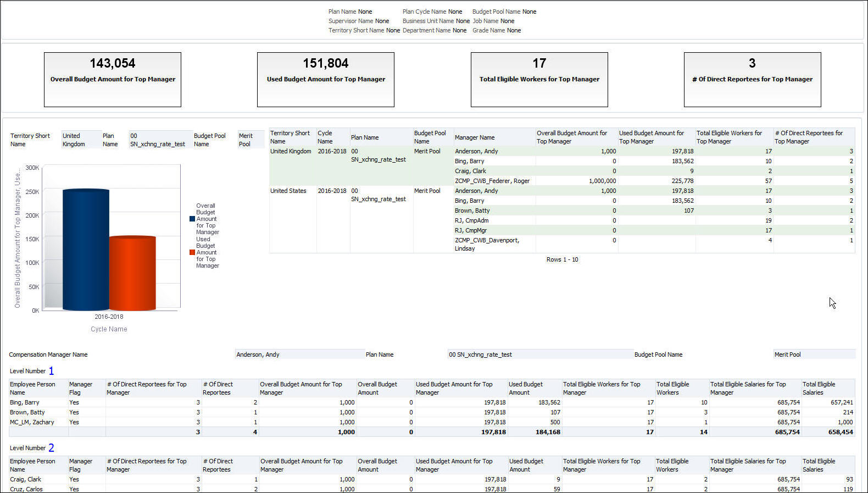The image size is (868, 493).
Task: Click the red Used Budget bar in chart
Action: tap(132, 273)
